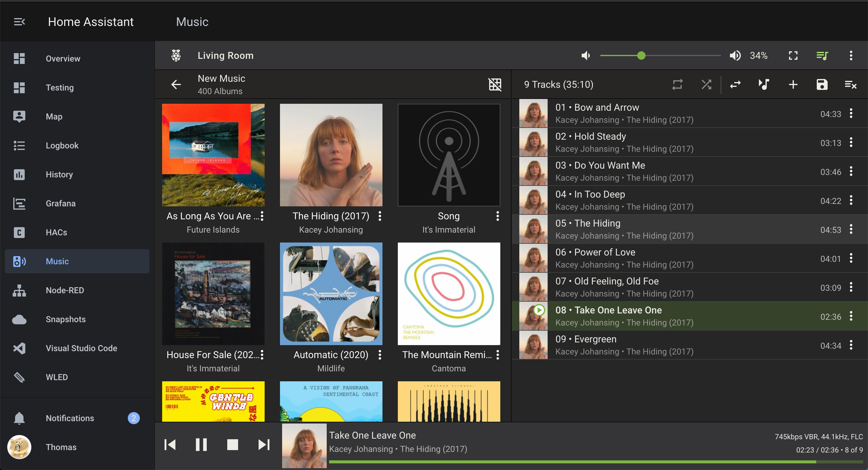Open the History page

pyautogui.click(x=77, y=174)
